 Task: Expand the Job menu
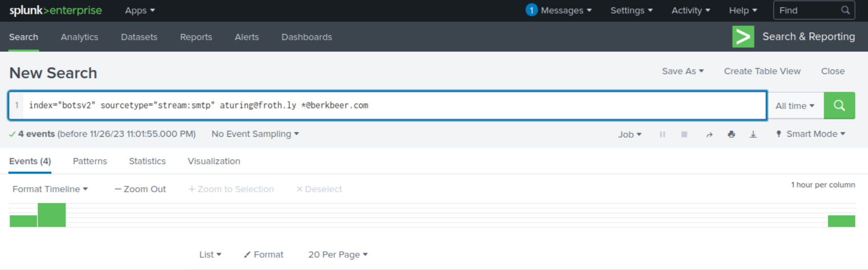630,135
